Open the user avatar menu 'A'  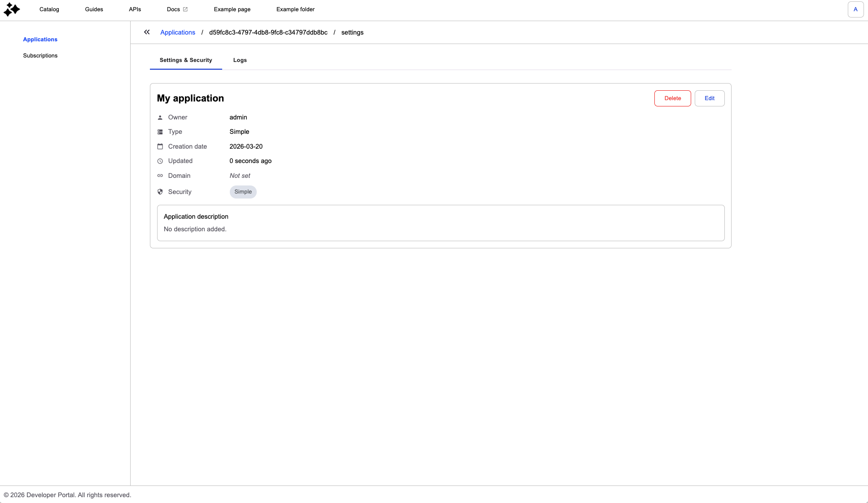click(855, 9)
